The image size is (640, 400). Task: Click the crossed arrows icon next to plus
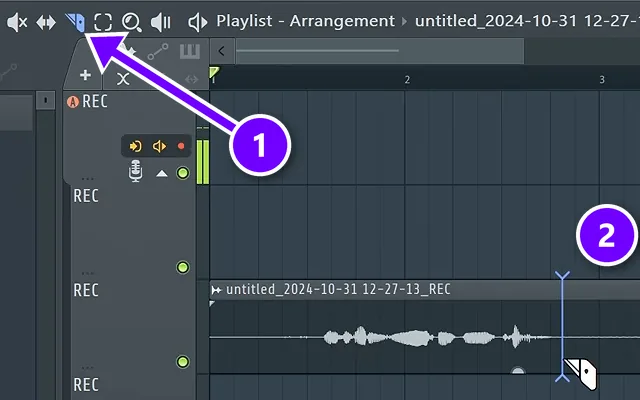[x=123, y=78]
